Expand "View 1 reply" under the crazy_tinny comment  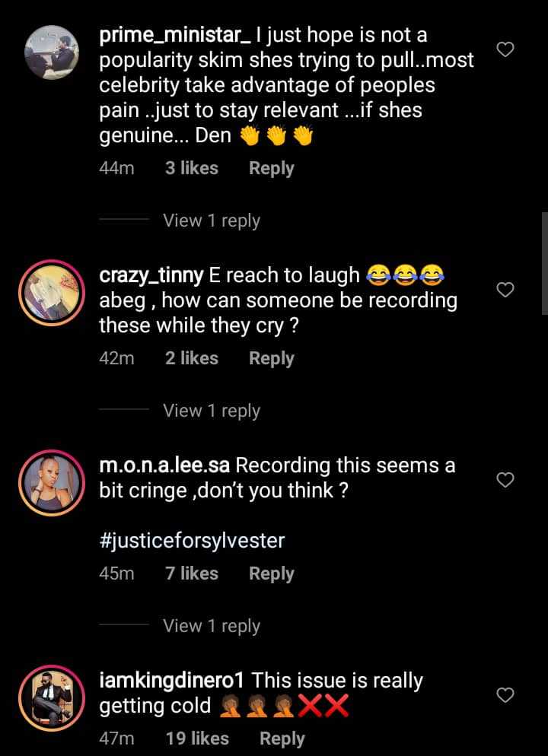click(212, 411)
